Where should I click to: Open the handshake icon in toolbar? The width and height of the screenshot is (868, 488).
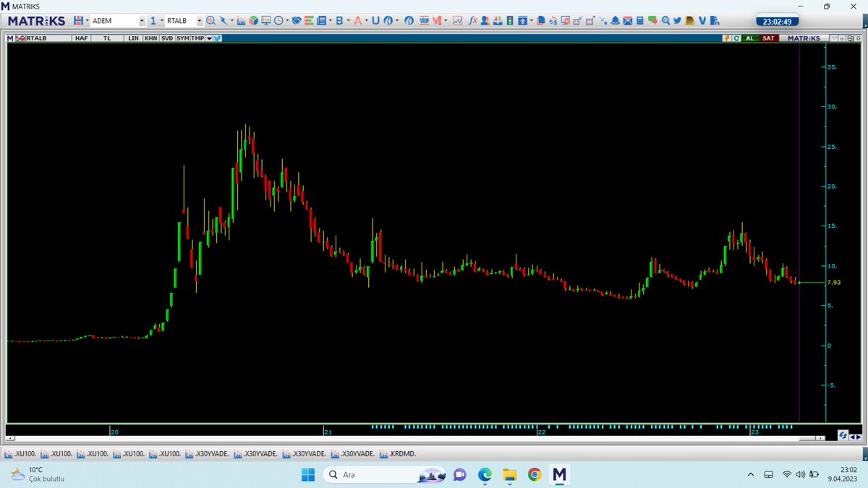(297, 20)
